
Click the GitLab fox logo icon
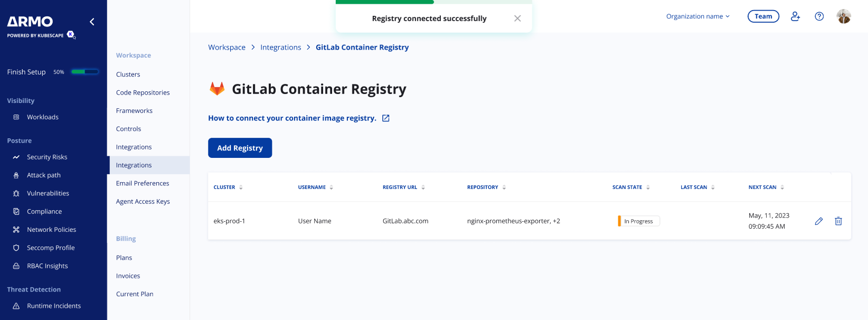217,89
